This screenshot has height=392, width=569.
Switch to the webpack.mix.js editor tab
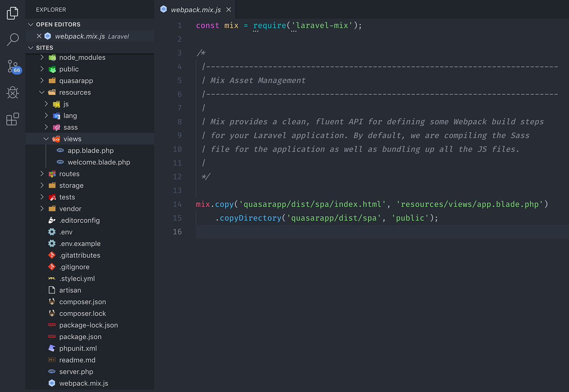193,9
